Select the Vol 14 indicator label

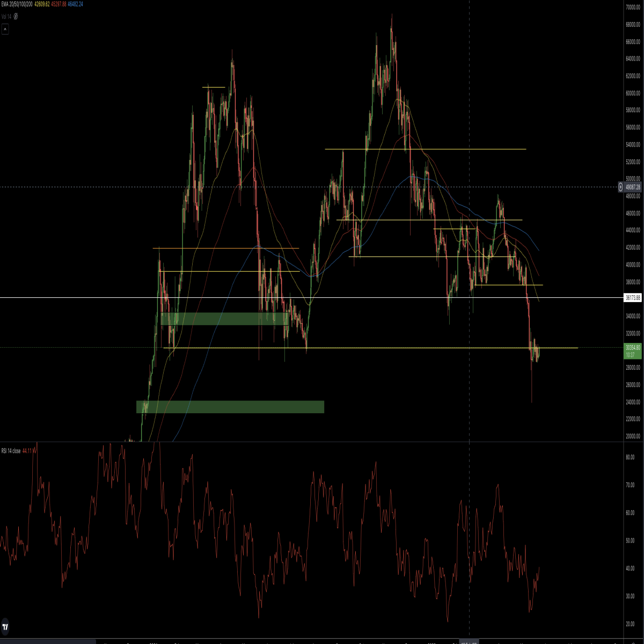click(x=6, y=16)
